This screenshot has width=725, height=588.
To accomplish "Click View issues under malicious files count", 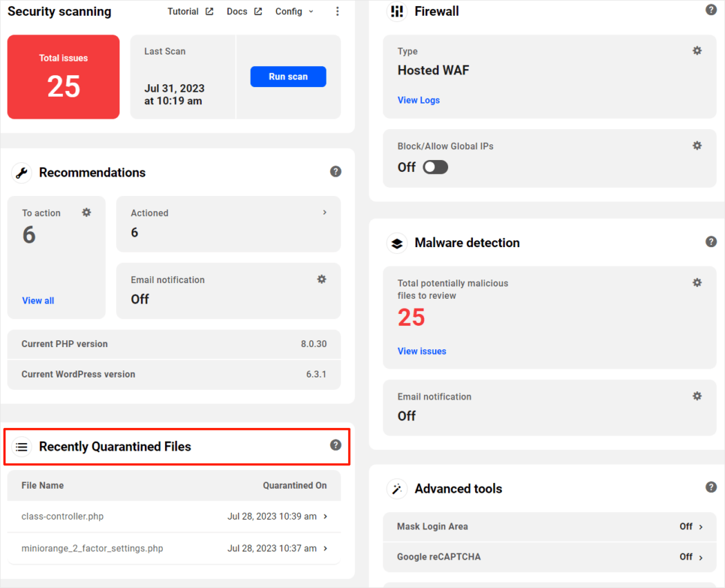I will 422,351.
